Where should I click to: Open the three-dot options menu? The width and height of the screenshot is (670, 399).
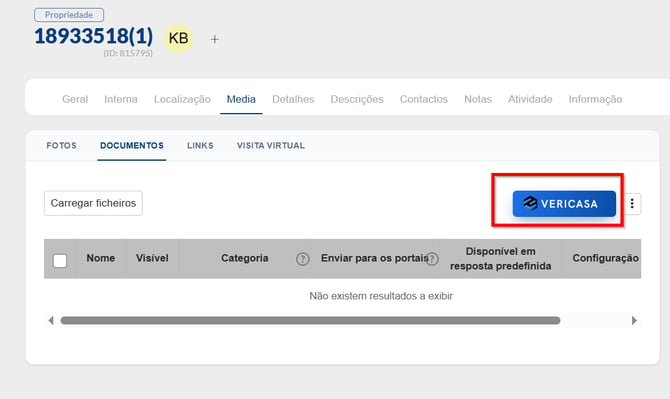632,203
